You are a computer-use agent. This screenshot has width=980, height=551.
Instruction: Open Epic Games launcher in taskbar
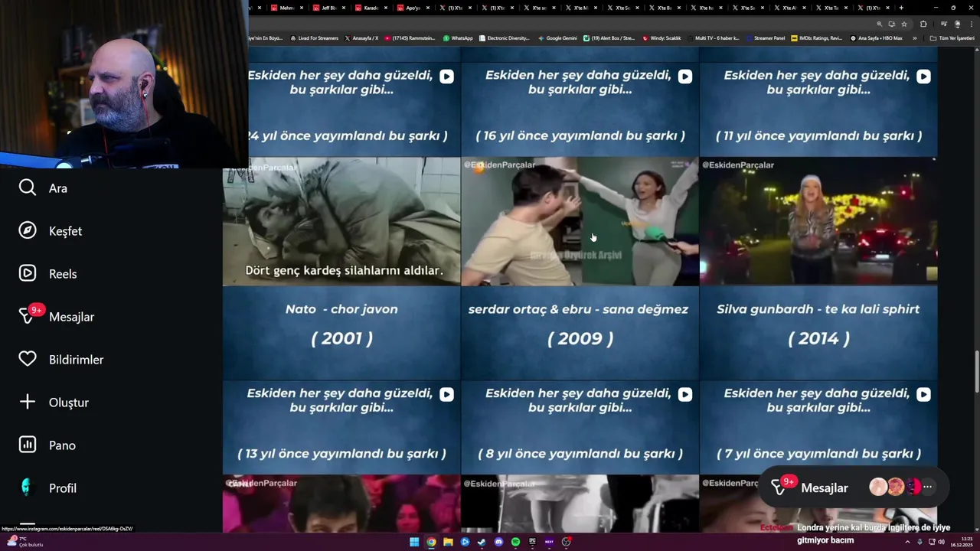[x=532, y=542]
